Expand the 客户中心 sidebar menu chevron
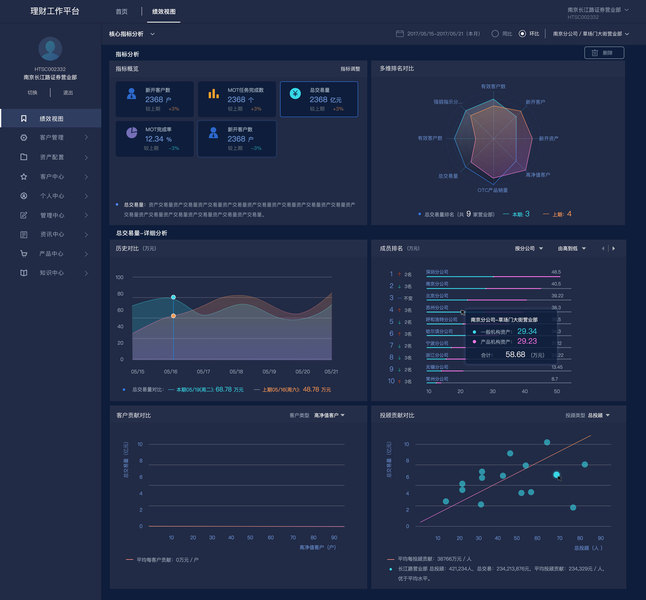646x600 pixels. coord(86,176)
